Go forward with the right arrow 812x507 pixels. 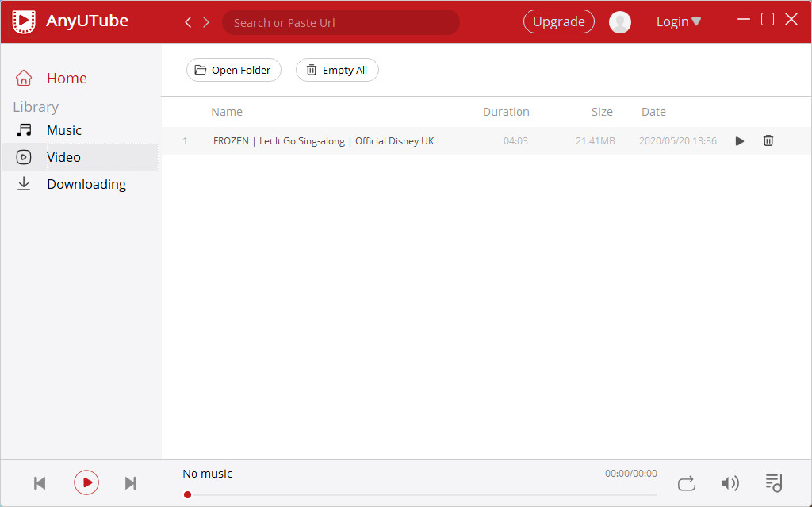tap(206, 22)
